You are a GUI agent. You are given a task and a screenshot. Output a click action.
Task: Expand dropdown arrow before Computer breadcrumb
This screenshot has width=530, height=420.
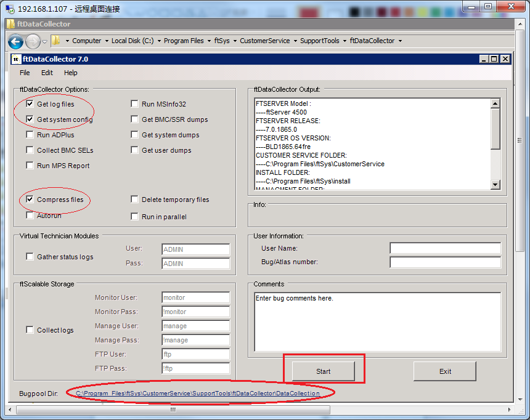click(x=67, y=41)
